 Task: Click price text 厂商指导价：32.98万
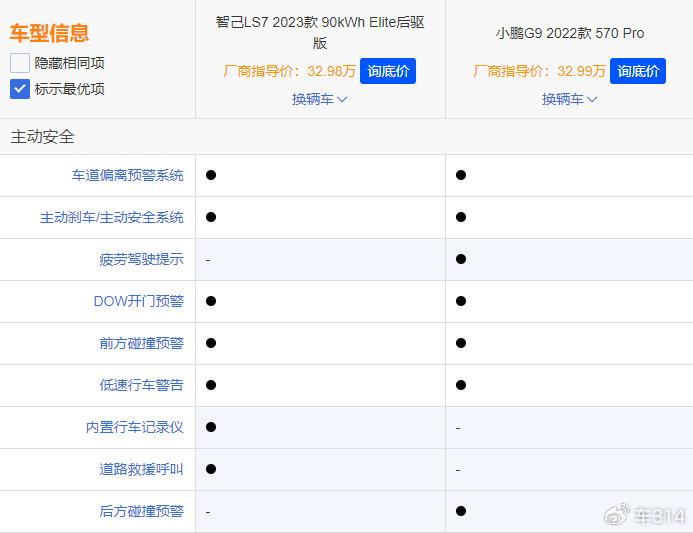point(289,71)
